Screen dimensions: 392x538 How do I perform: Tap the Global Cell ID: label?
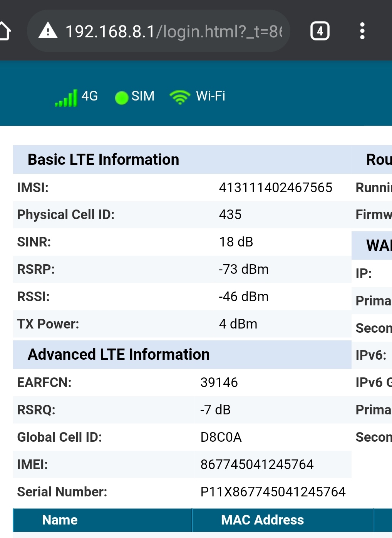pyautogui.click(x=60, y=437)
